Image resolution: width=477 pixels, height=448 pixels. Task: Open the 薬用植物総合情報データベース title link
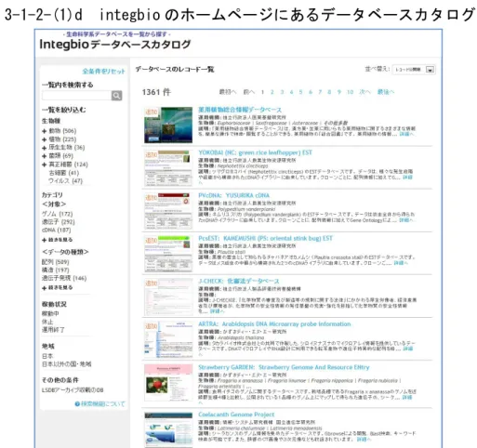click(x=240, y=110)
